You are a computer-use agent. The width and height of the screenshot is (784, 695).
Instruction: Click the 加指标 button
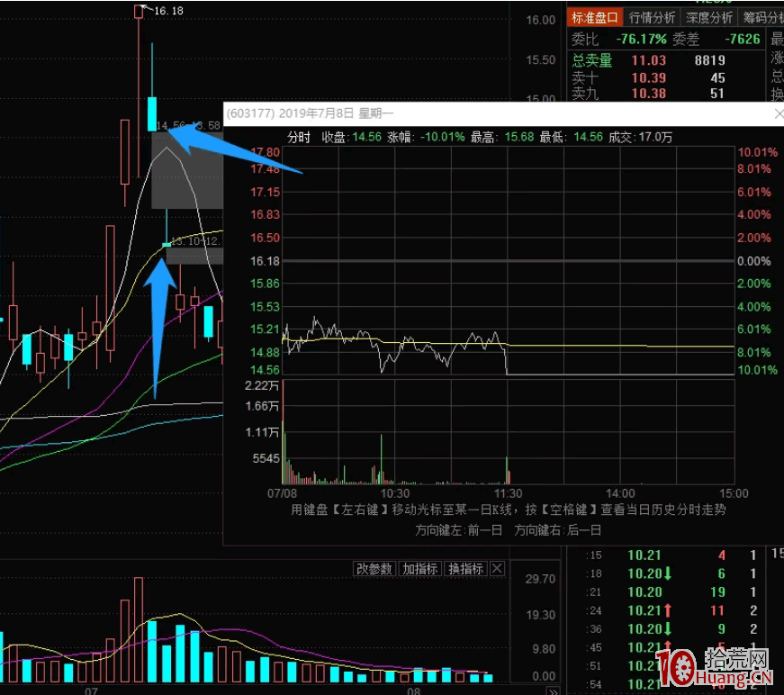point(420,568)
